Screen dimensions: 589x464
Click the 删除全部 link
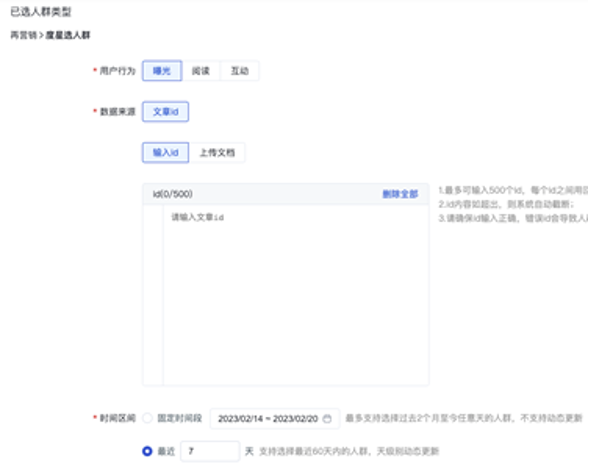pos(400,194)
